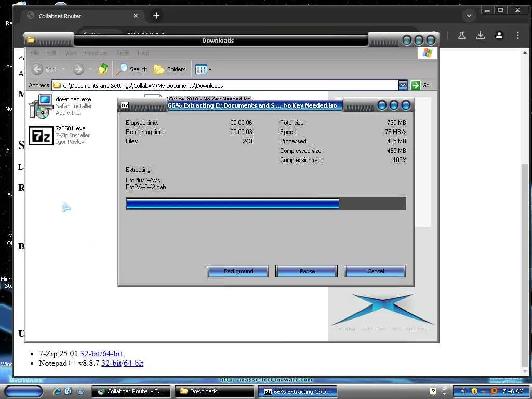
Task: Open the Views dropdown in Explorer toolbar
Action: (203, 69)
